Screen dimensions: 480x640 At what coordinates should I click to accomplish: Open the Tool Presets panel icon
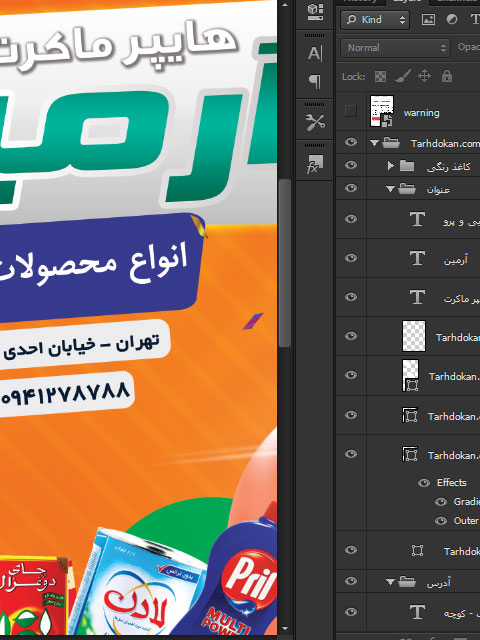[x=315, y=122]
